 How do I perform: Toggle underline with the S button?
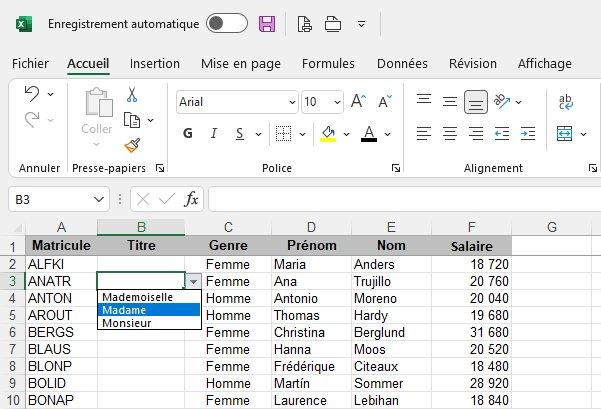pyautogui.click(x=240, y=133)
